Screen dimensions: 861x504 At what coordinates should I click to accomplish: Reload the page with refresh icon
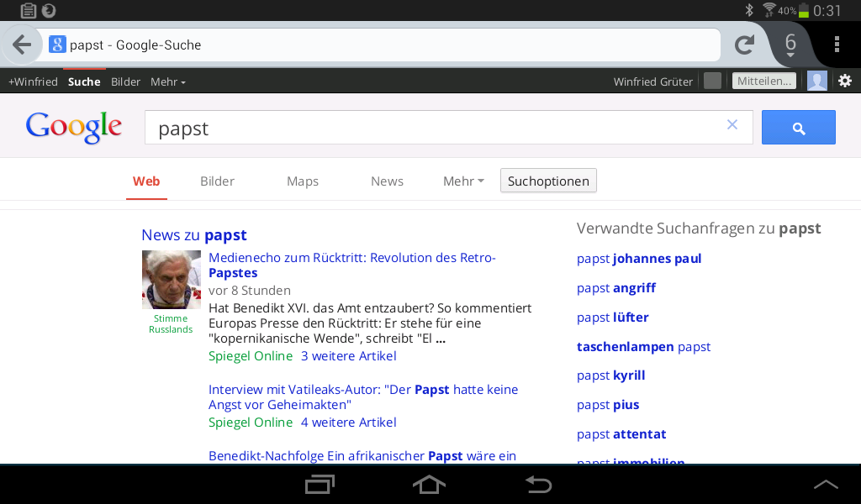(744, 45)
